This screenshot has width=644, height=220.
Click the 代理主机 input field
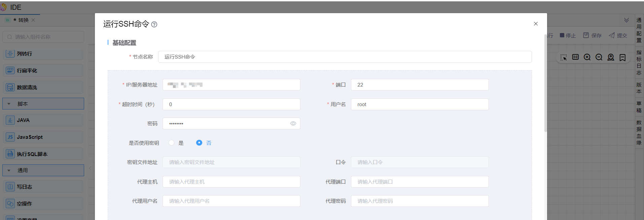(231, 182)
